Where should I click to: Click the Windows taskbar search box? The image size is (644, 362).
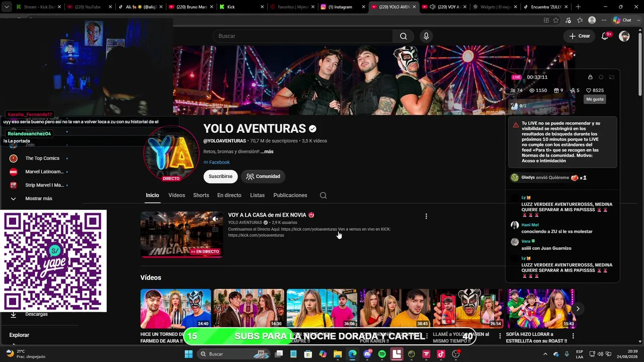[x=233, y=354]
